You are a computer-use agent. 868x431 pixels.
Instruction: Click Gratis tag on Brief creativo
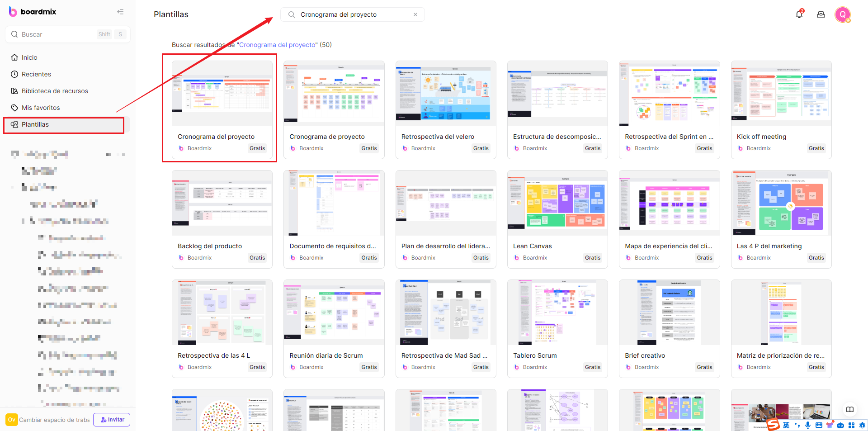click(704, 367)
